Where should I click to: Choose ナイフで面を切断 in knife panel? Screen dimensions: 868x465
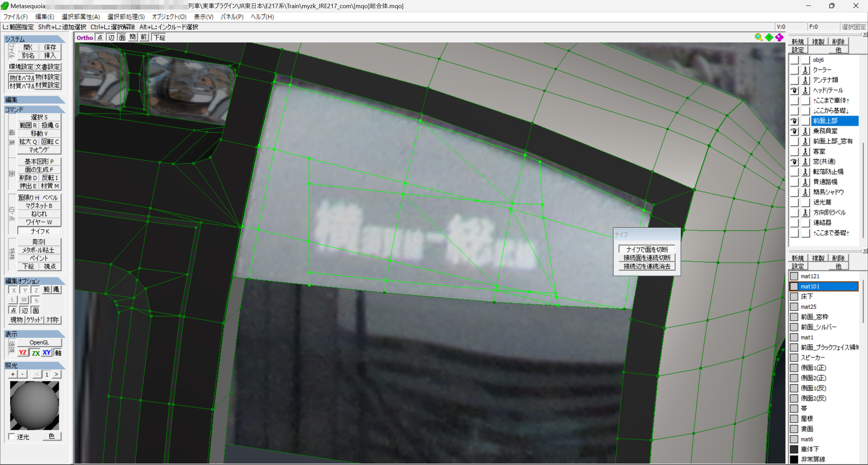click(647, 249)
